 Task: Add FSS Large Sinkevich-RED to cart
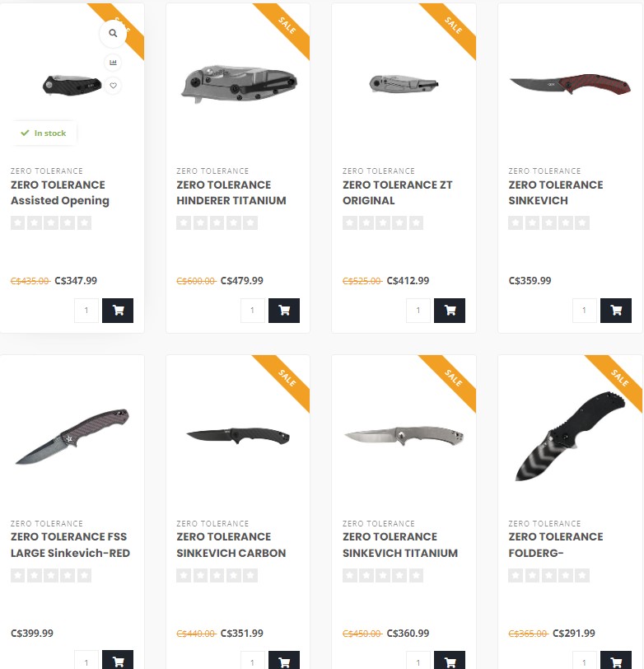pyautogui.click(x=118, y=660)
